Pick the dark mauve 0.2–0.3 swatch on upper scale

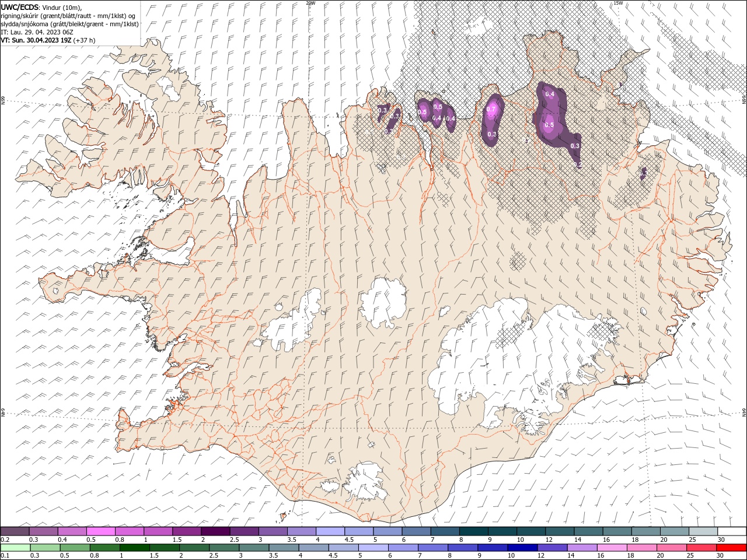tap(15, 531)
